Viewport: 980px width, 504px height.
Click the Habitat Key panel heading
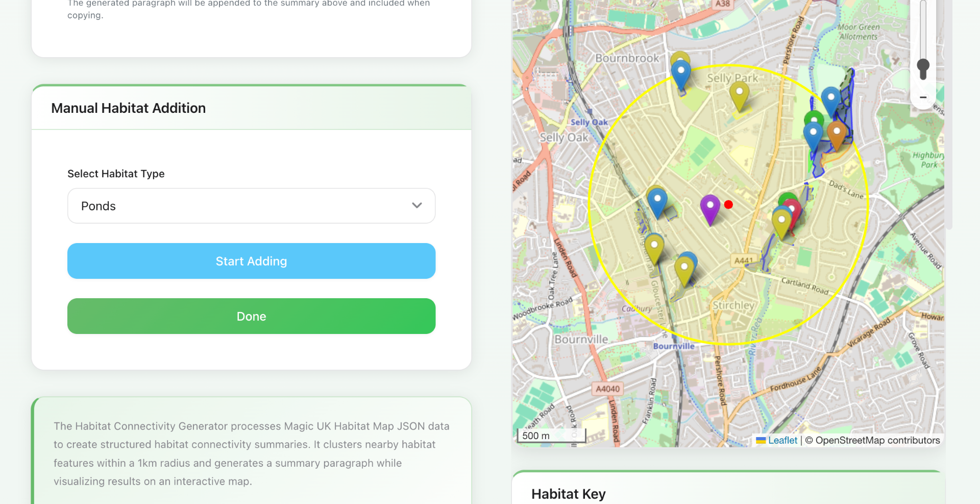(x=569, y=494)
